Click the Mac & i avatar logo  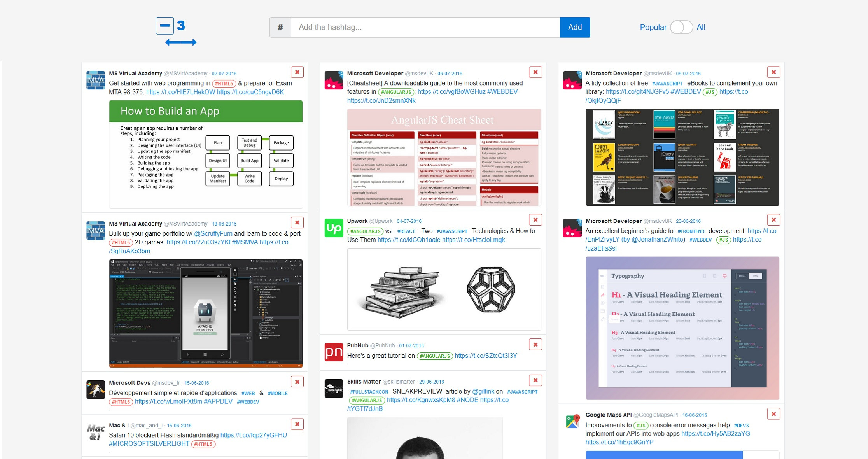coord(96,432)
